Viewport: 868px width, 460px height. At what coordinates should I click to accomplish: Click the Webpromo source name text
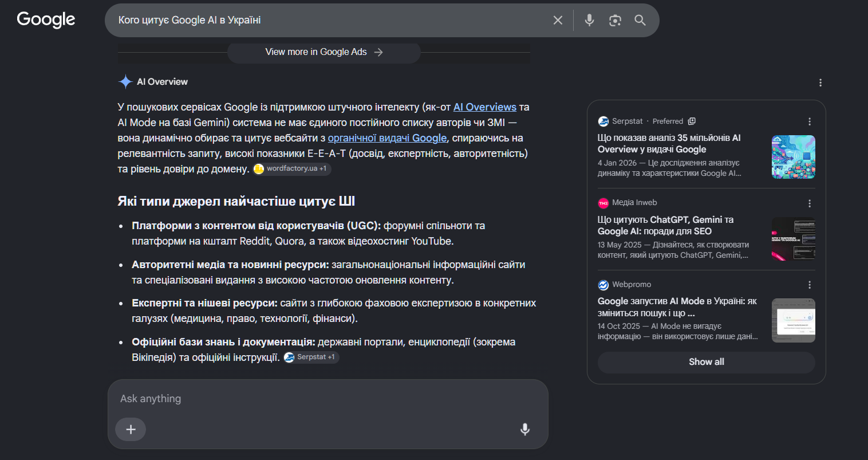tap(632, 285)
